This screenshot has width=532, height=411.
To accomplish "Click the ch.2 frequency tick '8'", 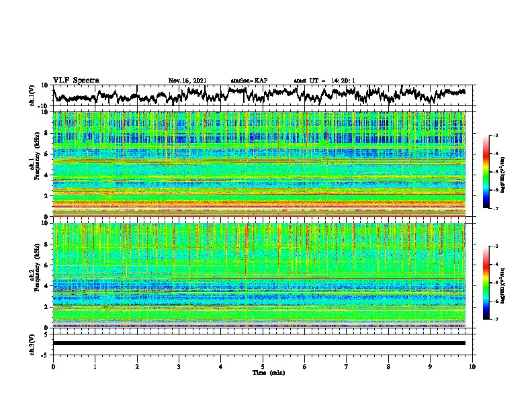I will pyautogui.click(x=47, y=244).
